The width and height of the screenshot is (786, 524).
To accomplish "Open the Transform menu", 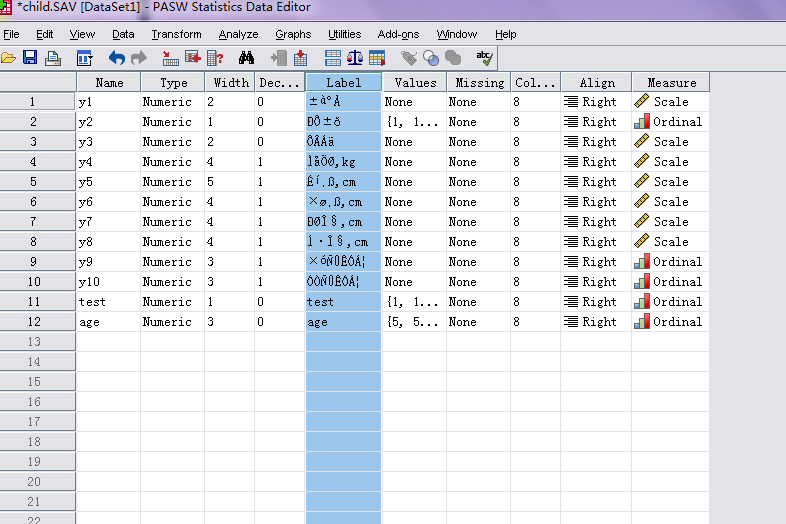I will click(x=176, y=34).
